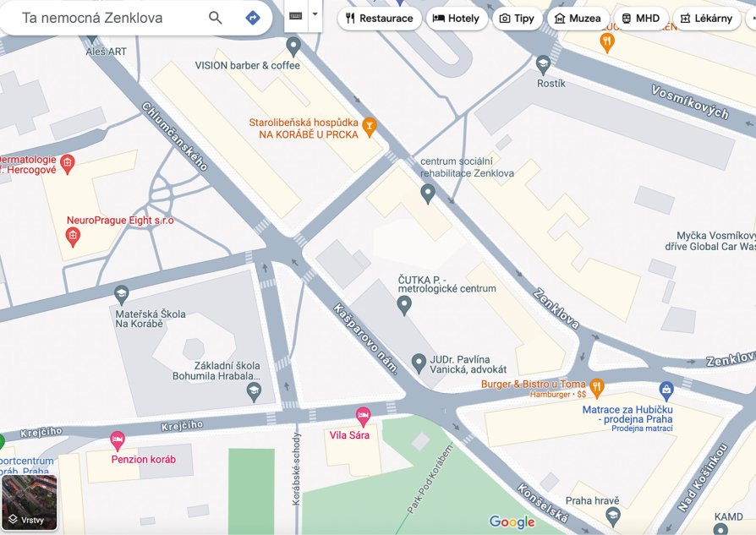Select the Penzion koráb hotel marker

[x=118, y=440]
